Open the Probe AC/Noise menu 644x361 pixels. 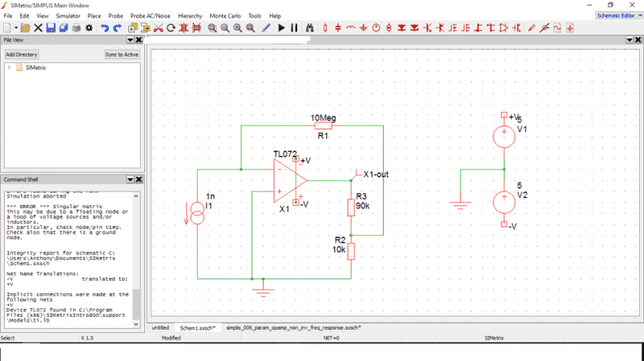pyautogui.click(x=151, y=15)
